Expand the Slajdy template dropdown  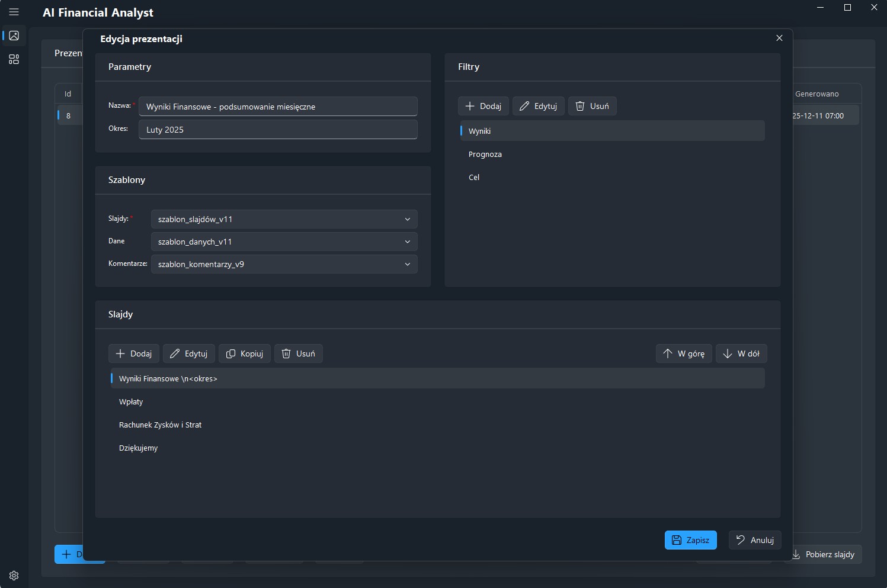284,219
